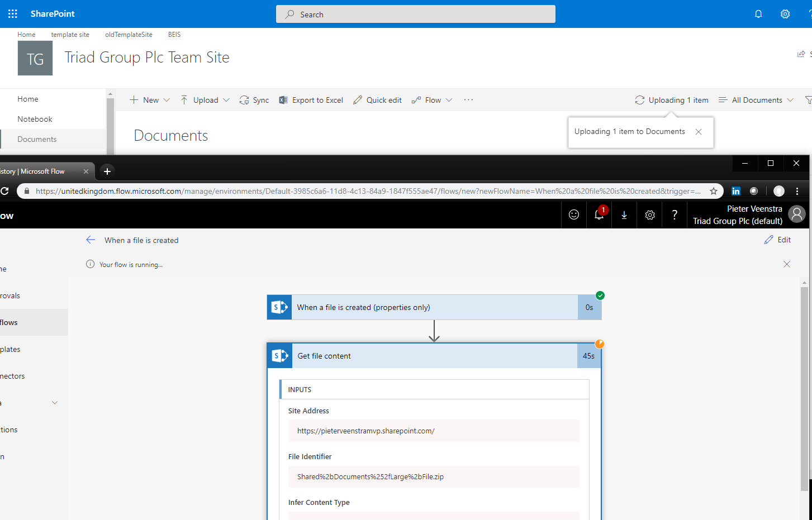Viewport: 812px width, 520px height.
Task: Open Flow notifications bell with badge
Action: coord(599,214)
